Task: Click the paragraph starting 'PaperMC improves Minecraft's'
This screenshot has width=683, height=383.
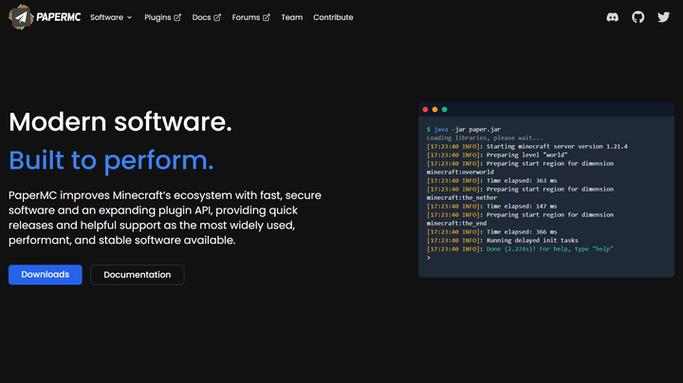Action: (x=165, y=218)
